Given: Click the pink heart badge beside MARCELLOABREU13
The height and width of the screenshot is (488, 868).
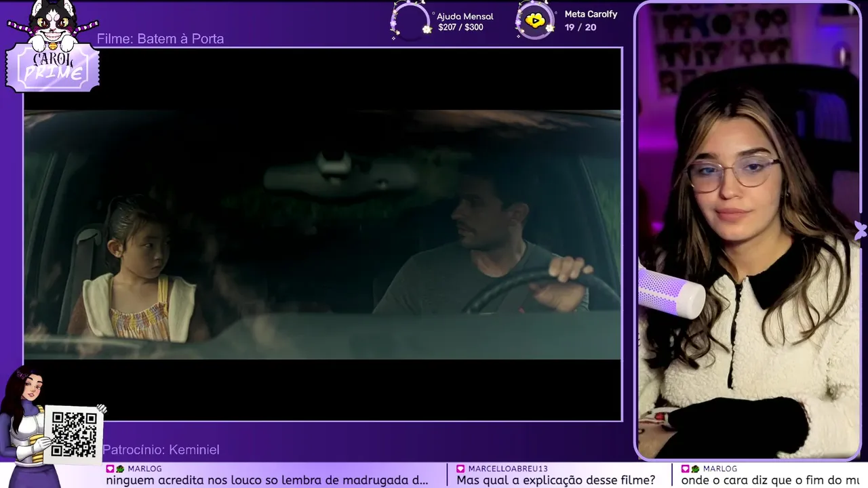Looking at the screenshot, I should point(461,468).
